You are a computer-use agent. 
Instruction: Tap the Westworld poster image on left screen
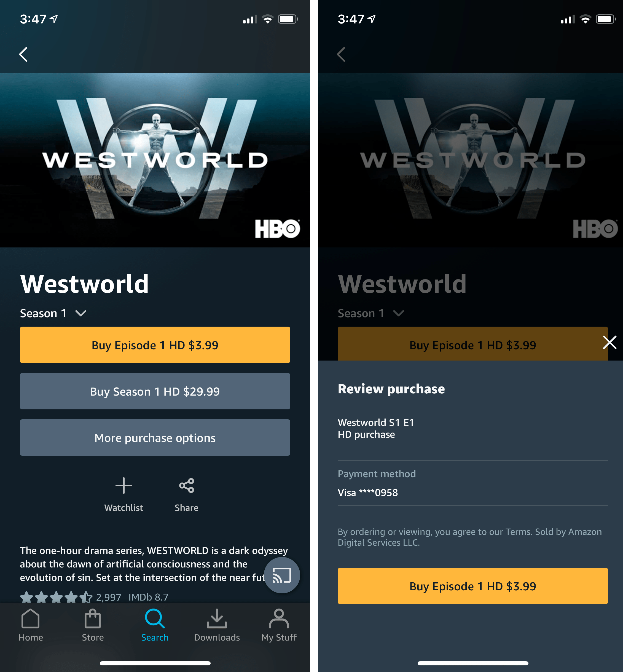(155, 160)
